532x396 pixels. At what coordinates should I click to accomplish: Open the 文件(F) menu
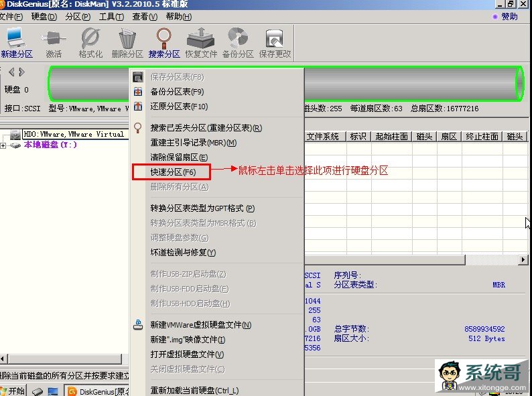point(11,17)
